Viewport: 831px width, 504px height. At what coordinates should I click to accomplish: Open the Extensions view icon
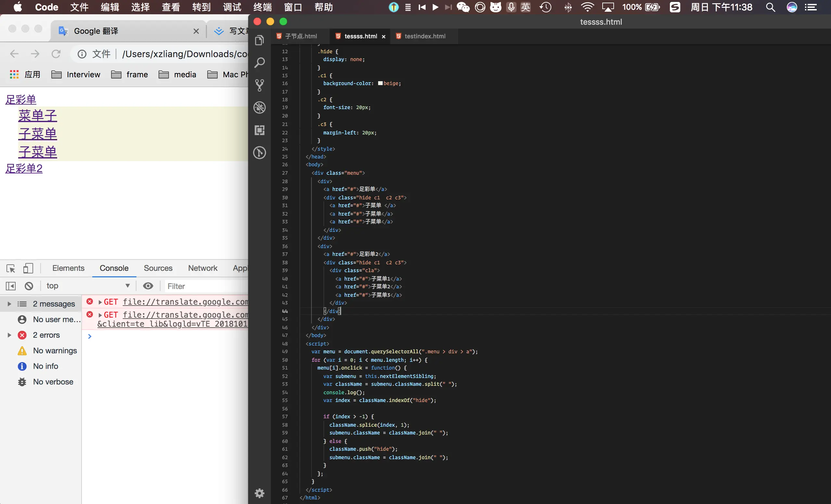(259, 130)
